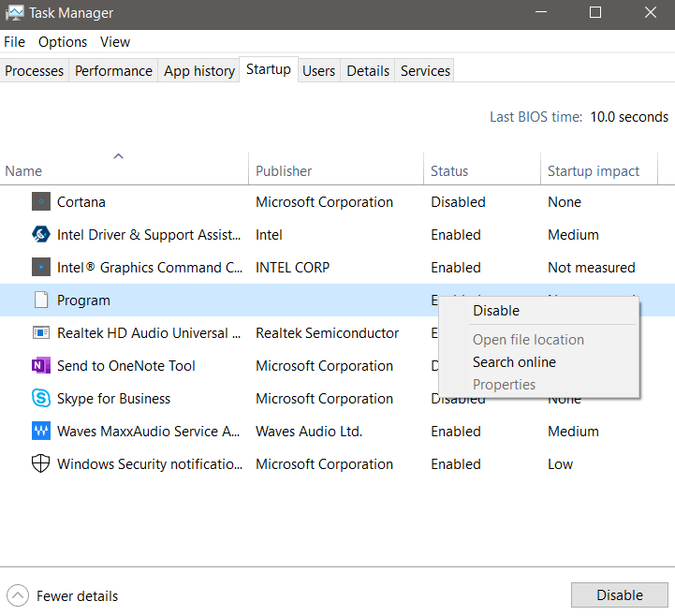Viewport: 675px width, 616px height.
Task: Click the Intel Graphics Command Center icon
Action: [x=41, y=267]
